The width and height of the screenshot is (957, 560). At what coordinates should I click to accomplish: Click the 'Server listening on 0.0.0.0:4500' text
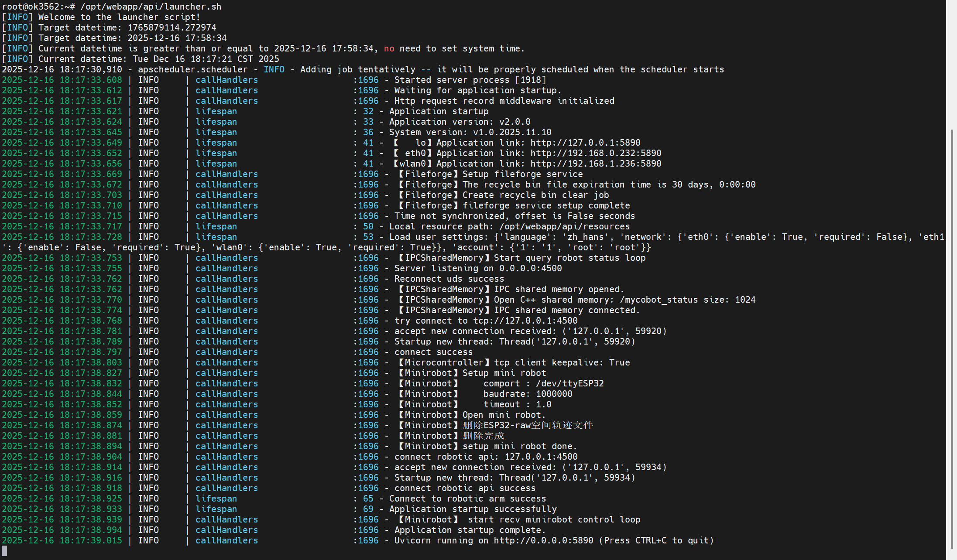[x=478, y=268]
